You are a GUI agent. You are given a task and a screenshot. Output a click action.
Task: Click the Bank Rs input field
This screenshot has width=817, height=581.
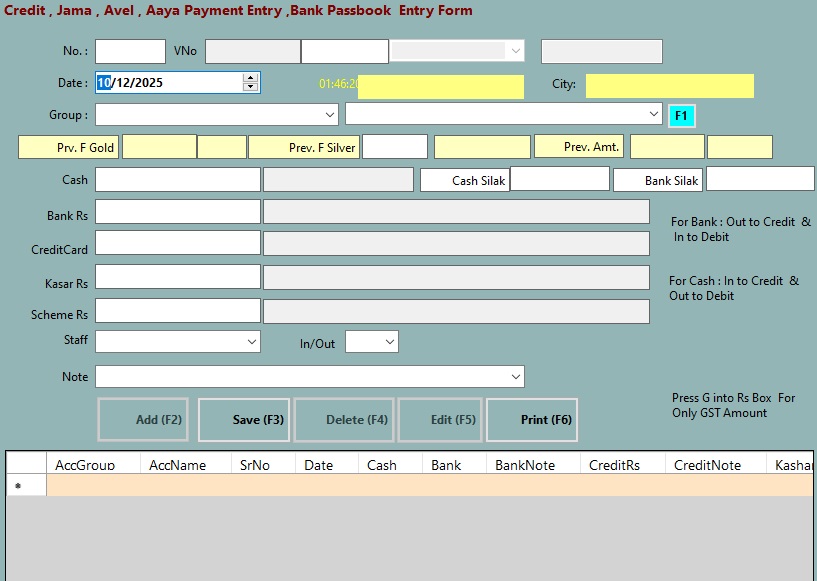(x=177, y=212)
